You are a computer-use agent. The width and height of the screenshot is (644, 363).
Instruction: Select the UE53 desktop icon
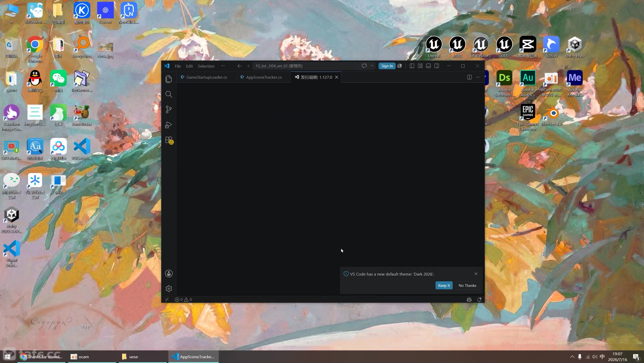pos(457,47)
